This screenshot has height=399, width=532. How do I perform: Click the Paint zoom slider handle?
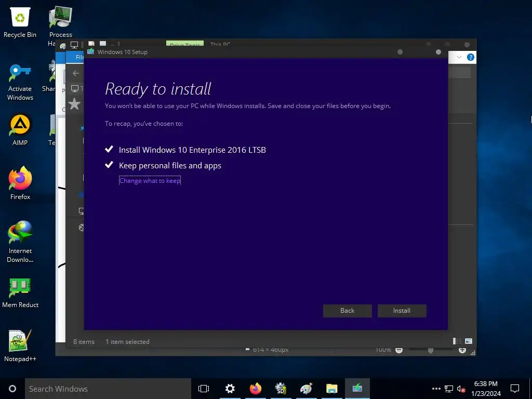point(431,351)
